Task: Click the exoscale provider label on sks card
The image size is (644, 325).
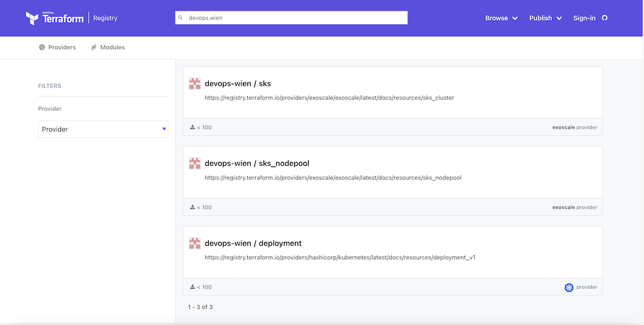Action: pos(574,128)
